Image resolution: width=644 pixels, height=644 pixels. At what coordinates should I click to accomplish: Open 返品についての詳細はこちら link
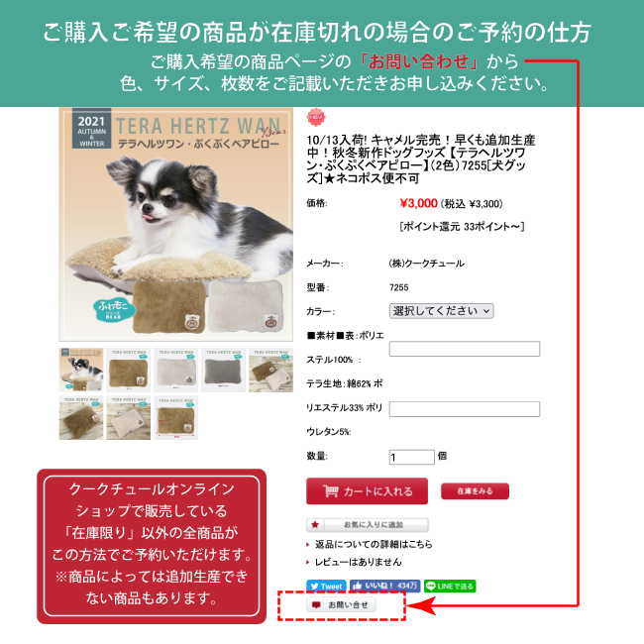pyautogui.click(x=374, y=544)
